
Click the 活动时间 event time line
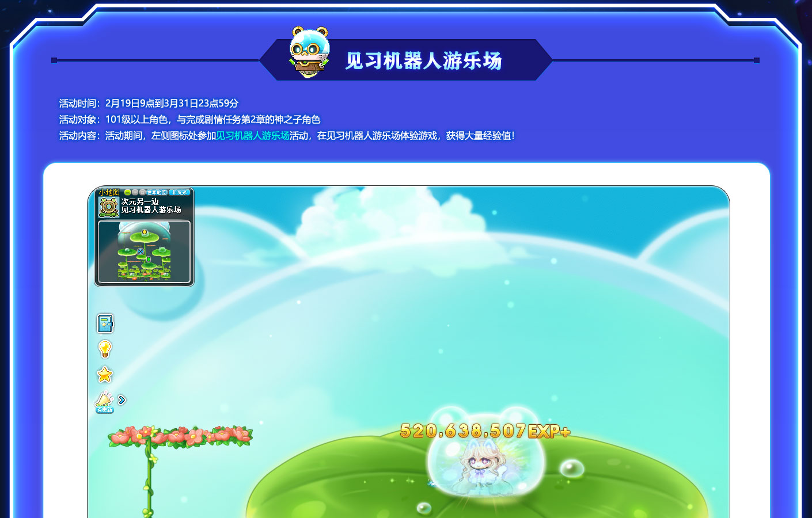pyautogui.click(x=149, y=104)
